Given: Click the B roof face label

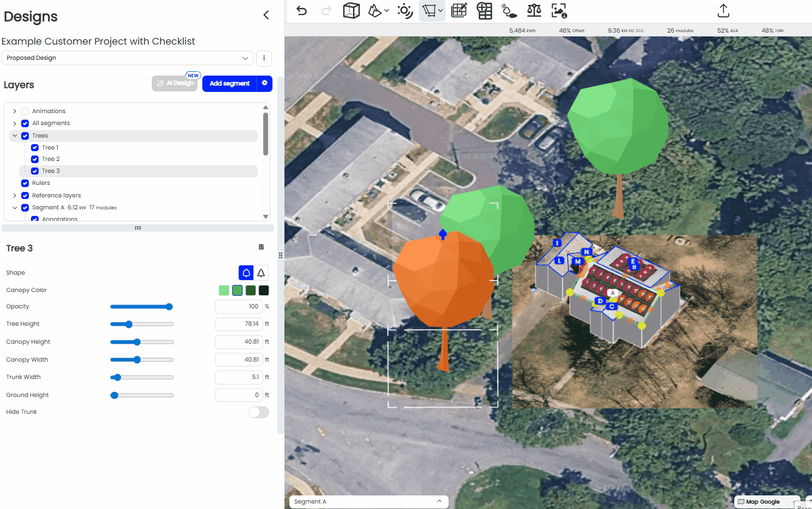Looking at the screenshot, I should pos(634,267).
